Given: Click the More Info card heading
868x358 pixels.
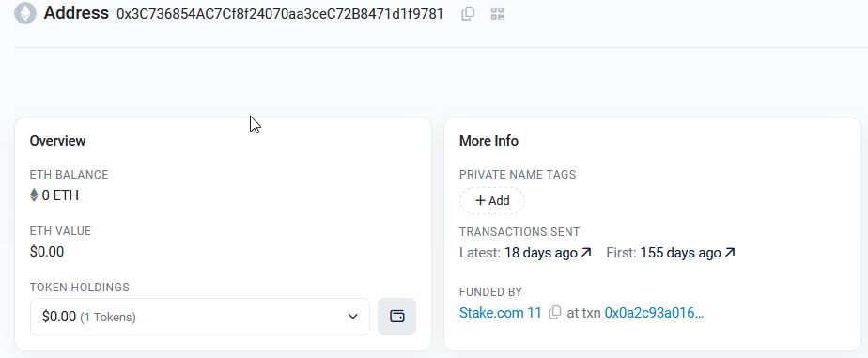Looking at the screenshot, I should pyautogui.click(x=488, y=141).
